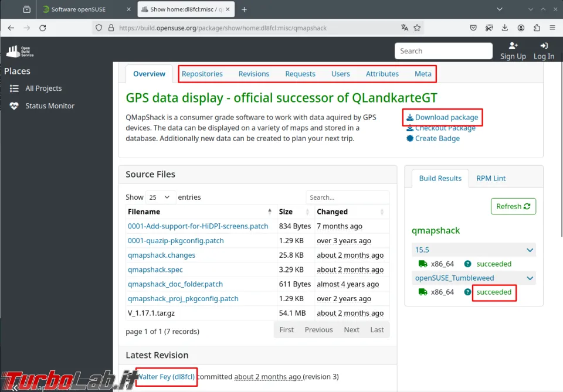Click the help icon beside 15.5 succeeded
Image resolution: width=563 pixels, height=392 pixels.
coord(467,264)
